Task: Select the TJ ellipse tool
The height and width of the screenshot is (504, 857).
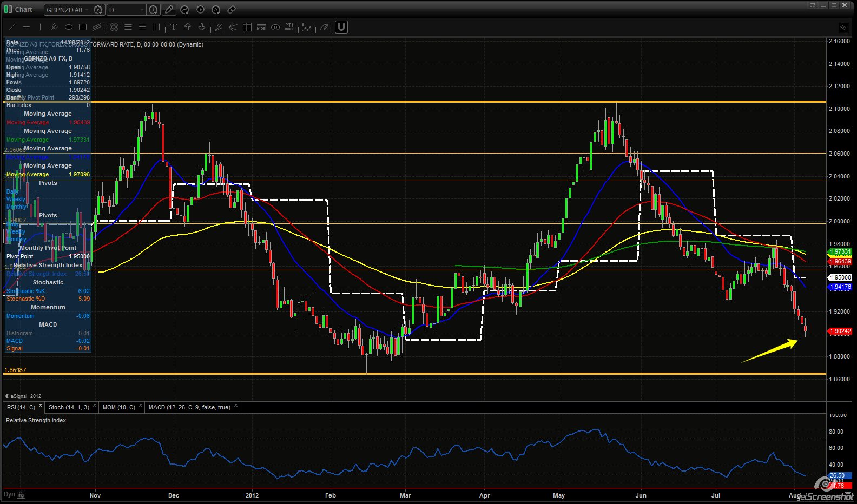Action: click(x=275, y=27)
